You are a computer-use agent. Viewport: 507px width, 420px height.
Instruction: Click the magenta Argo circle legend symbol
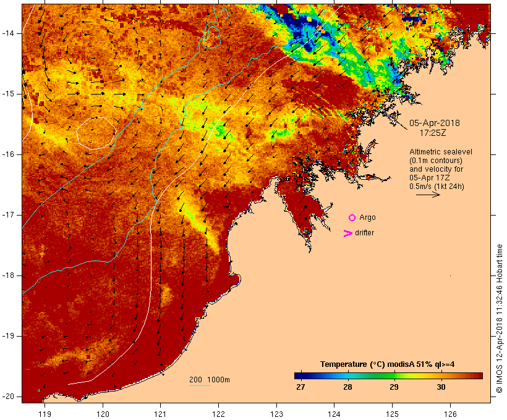pyautogui.click(x=352, y=218)
